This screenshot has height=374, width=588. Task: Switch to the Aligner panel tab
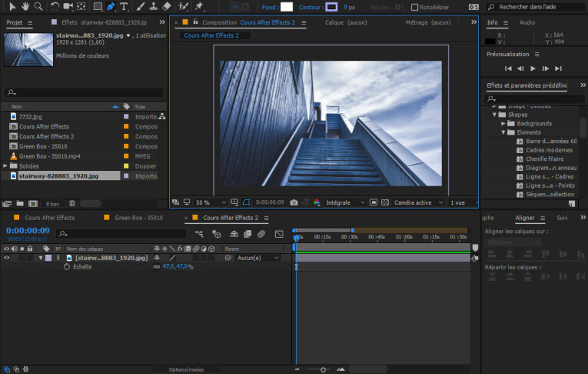pos(525,218)
